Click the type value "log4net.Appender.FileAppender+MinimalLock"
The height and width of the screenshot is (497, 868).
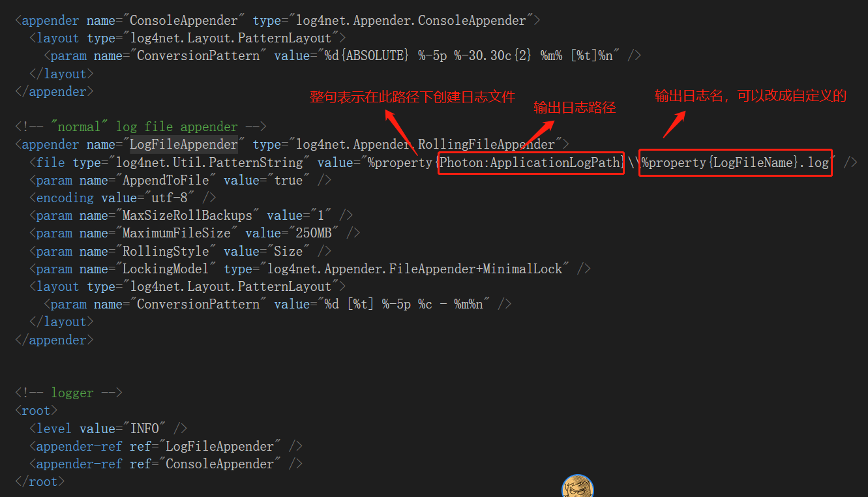coord(415,269)
